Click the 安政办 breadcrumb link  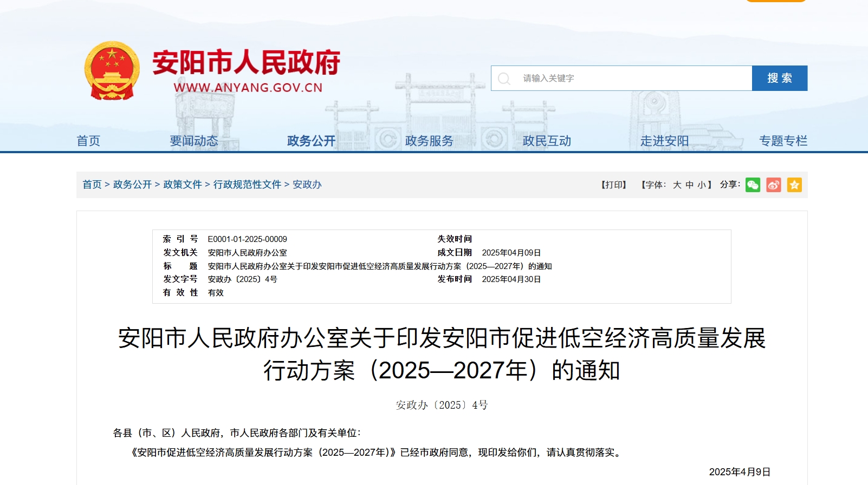tap(307, 185)
